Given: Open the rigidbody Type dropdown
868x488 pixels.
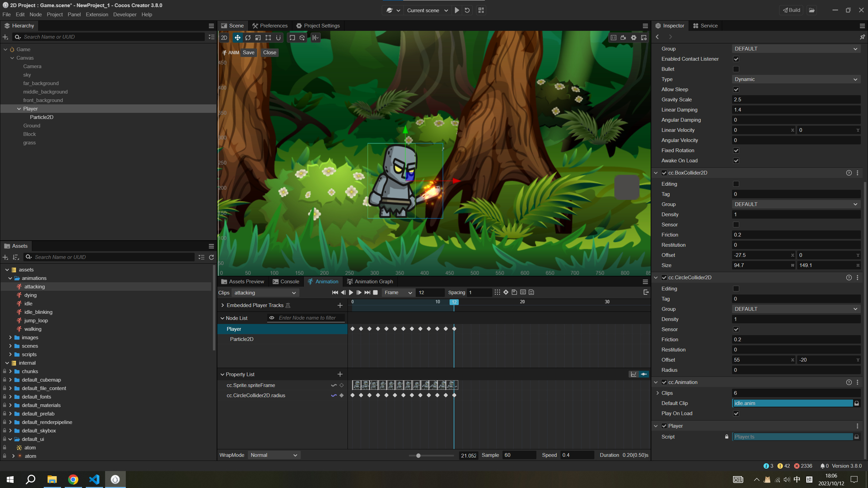Looking at the screenshot, I should click(x=796, y=79).
